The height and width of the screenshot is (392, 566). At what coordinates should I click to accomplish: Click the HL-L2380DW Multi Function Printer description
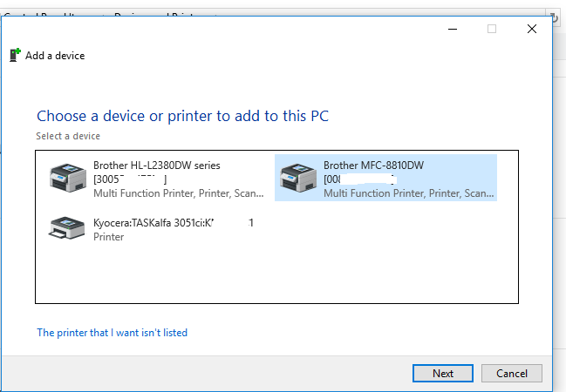(179, 193)
